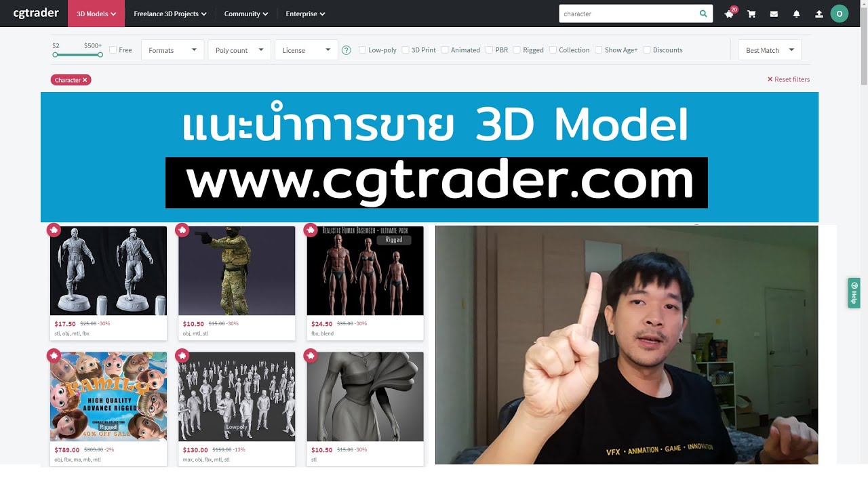Image resolution: width=868 pixels, height=488 pixels.
Task: Toggle the Free checkbox
Action: point(113,50)
